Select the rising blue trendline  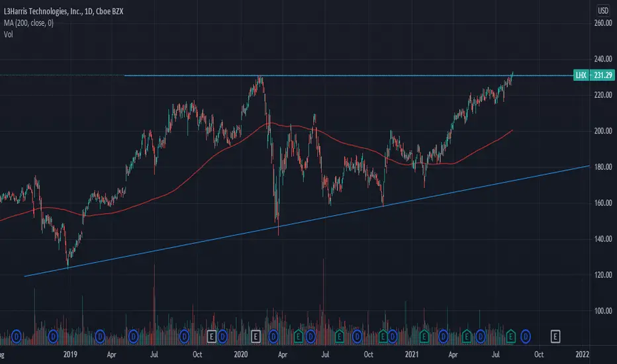307,221
